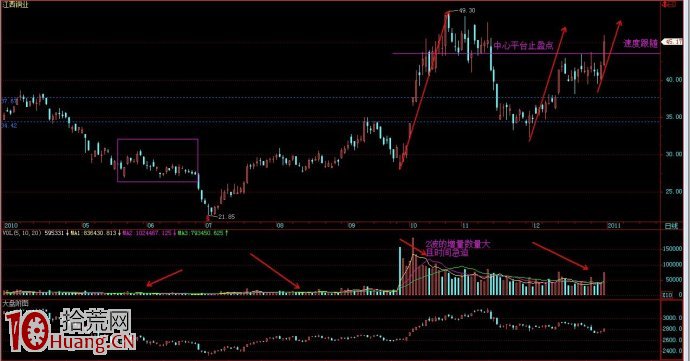Click the VOL(5,10,20) indicator label
Screen dimensions: 690x361
(21, 233)
